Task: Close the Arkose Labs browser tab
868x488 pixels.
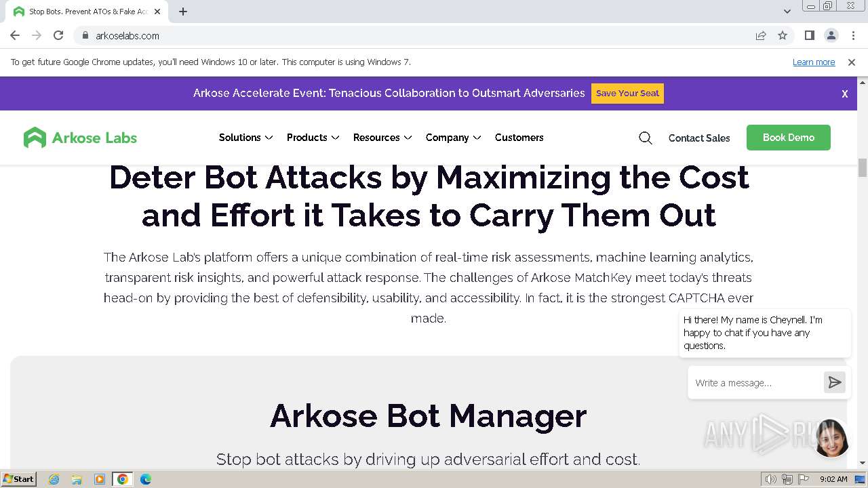Action: point(157,12)
